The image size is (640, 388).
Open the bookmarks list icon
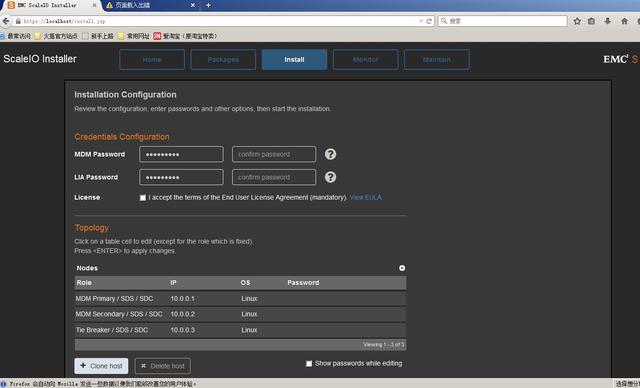(x=591, y=21)
